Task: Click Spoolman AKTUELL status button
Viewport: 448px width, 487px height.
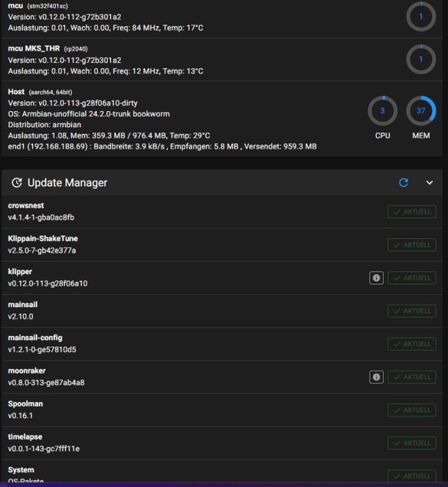Action: click(412, 410)
